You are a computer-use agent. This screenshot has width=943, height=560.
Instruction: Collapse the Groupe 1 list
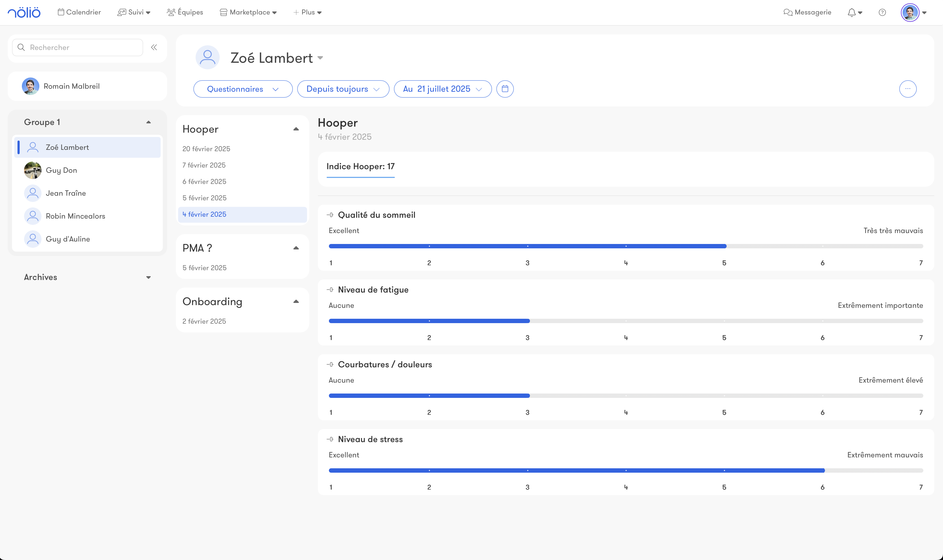148,122
